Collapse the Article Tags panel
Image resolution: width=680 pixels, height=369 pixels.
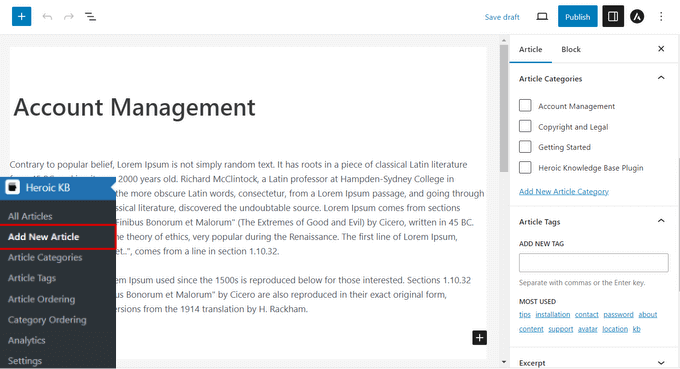click(661, 221)
